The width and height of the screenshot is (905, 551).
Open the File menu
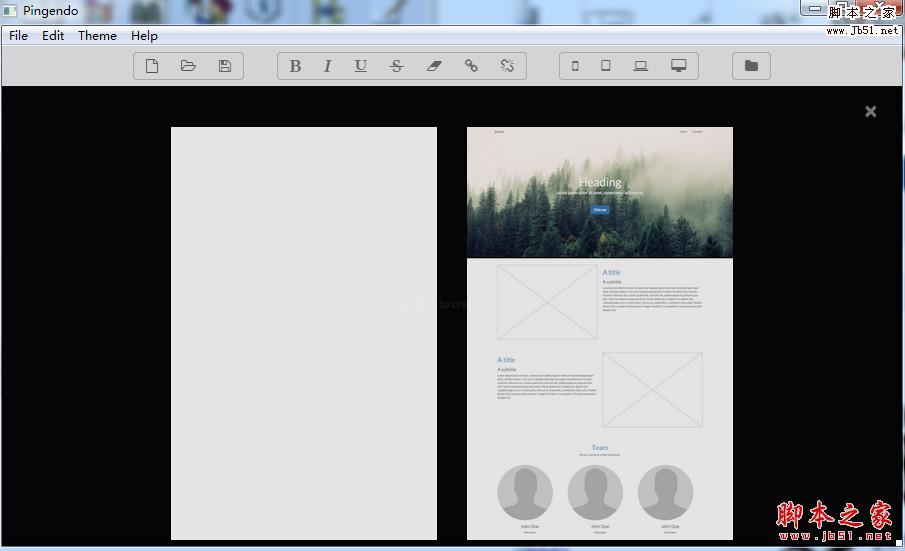(19, 35)
